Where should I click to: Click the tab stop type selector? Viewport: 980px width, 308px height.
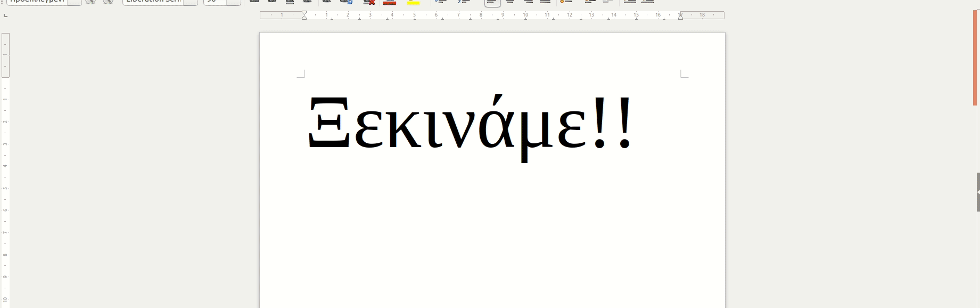(x=5, y=15)
